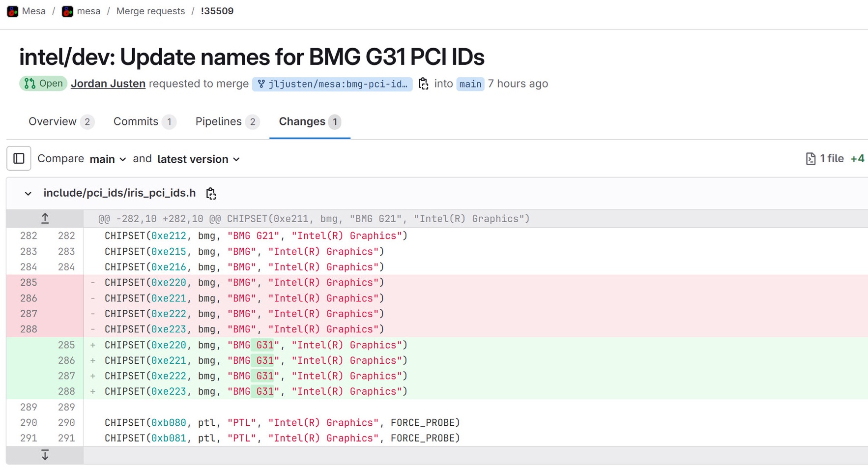This screenshot has width=868, height=470.
Task: Copy the iris_pci_ids.h file path
Action: click(211, 193)
